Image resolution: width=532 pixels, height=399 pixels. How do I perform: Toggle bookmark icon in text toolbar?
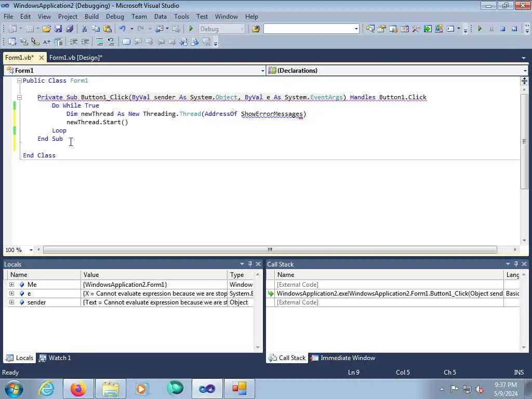[x=126, y=42]
